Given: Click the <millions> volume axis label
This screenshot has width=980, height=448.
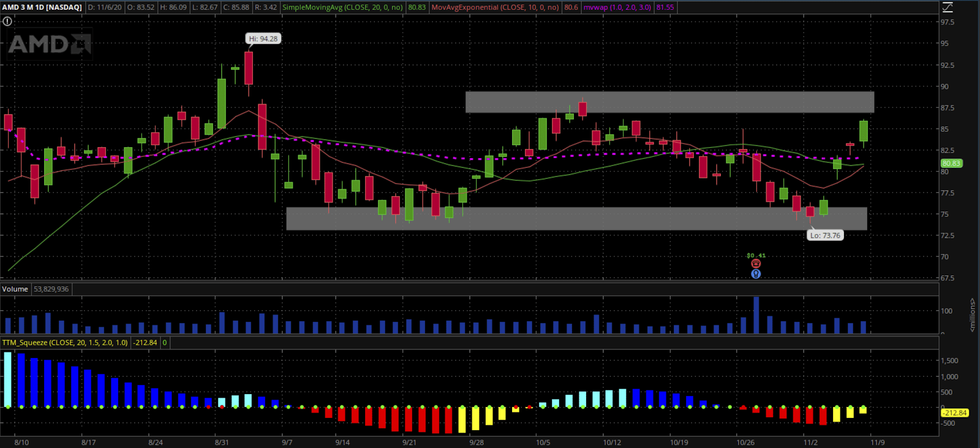Looking at the screenshot, I should click(x=972, y=315).
